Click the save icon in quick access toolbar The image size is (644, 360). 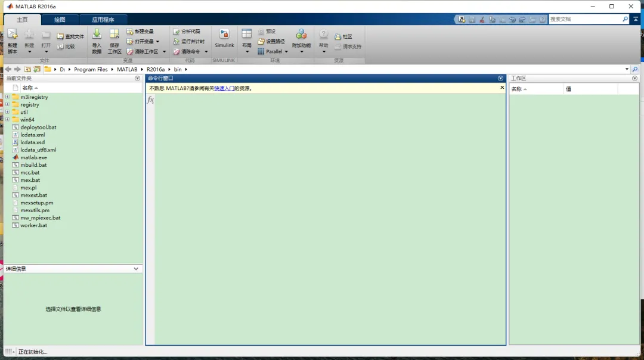tap(472, 19)
